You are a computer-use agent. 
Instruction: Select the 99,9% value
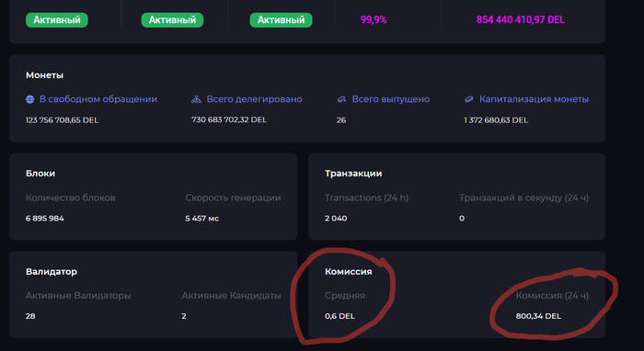(374, 19)
